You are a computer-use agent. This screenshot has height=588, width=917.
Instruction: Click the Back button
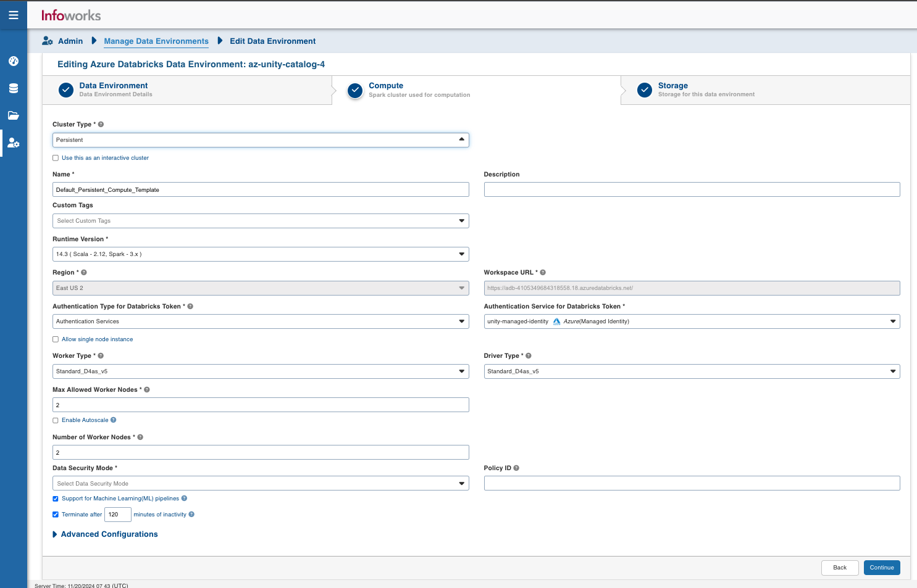840,568
